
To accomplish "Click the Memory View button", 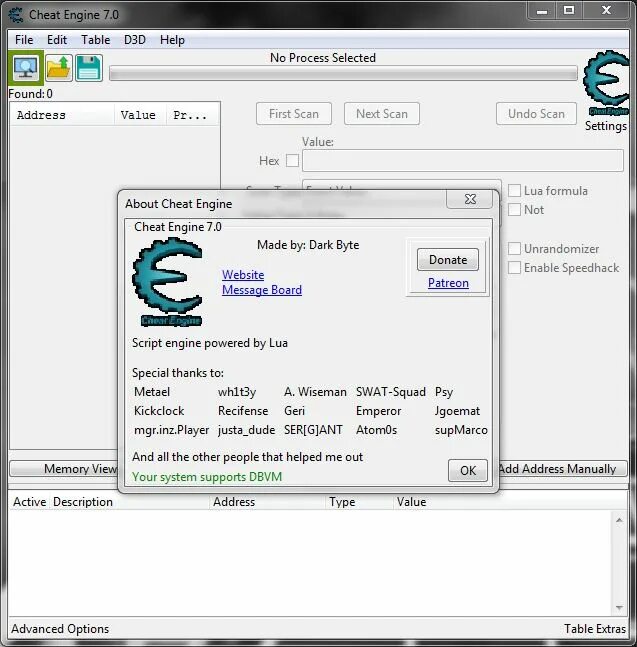I will [x=64, y=469].
